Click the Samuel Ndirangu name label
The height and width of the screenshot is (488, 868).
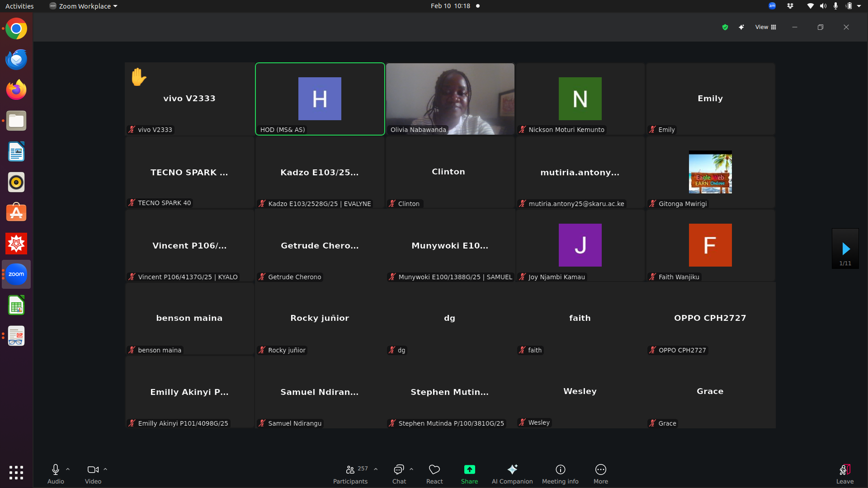295,423
